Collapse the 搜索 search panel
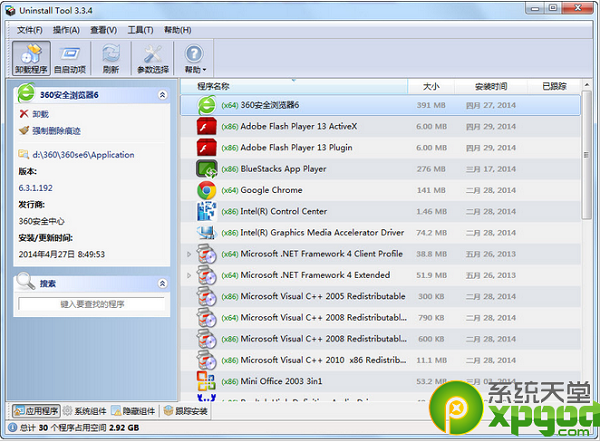600x442 pixels. click(x=162, y=284)
